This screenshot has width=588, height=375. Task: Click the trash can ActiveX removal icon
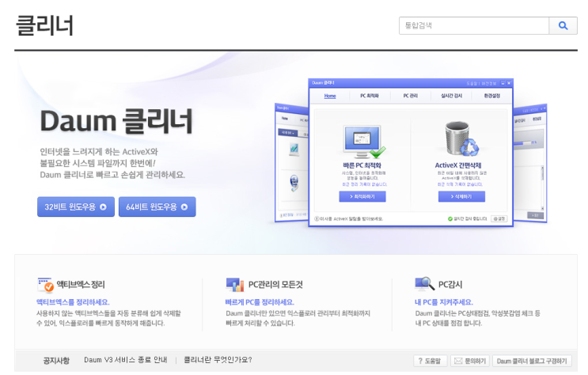pos(461,138)
